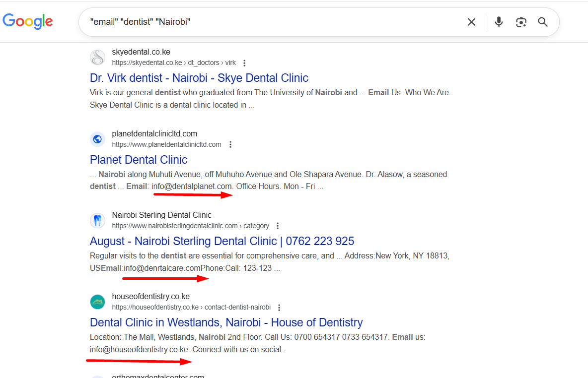This screenshot has height=378, width=588.
Task: Click the Planet Dental globe favicon
Action: [97, 139]
